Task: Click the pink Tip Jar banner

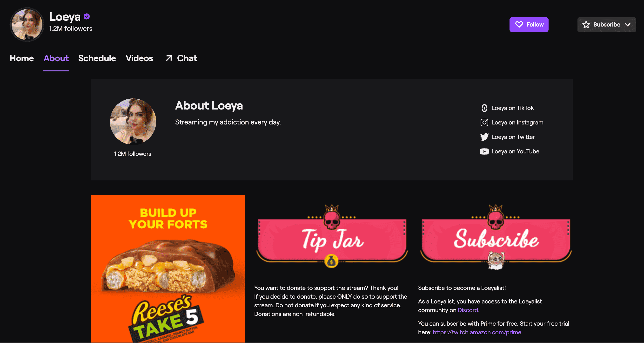Action: pos(332,237)
